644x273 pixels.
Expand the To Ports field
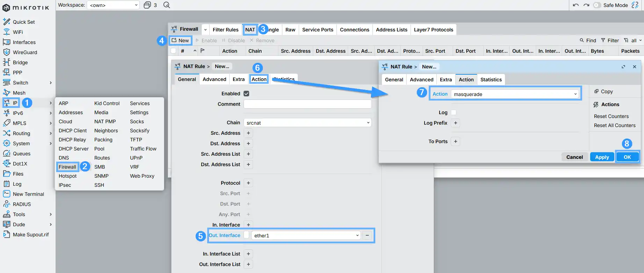pyautogui.click(x=456, y=141)
